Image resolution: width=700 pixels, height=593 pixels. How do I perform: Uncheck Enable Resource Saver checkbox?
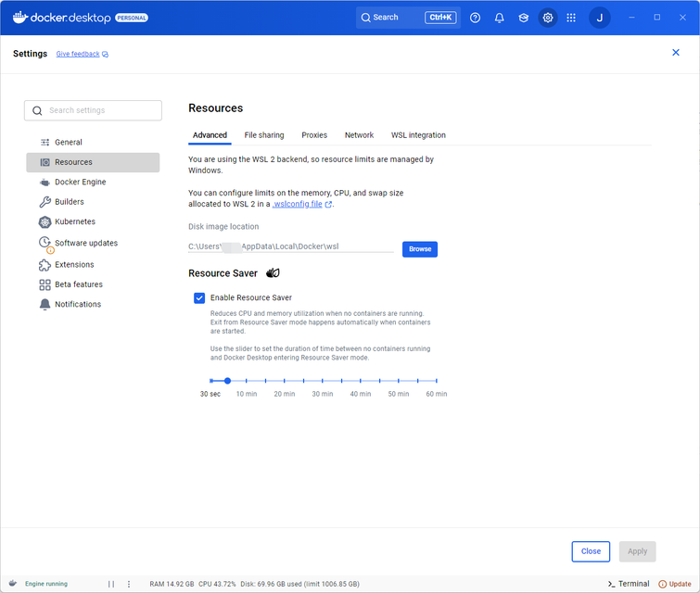(199, 298)
